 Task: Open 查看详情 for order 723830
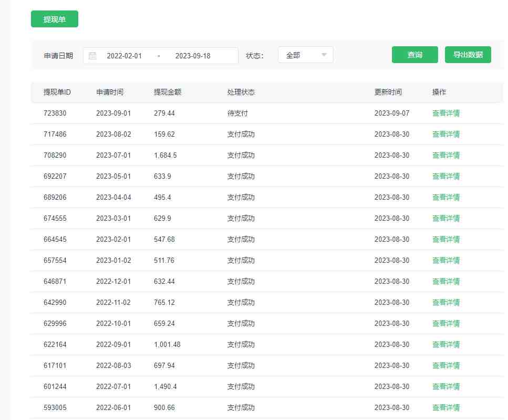point(446,112)
